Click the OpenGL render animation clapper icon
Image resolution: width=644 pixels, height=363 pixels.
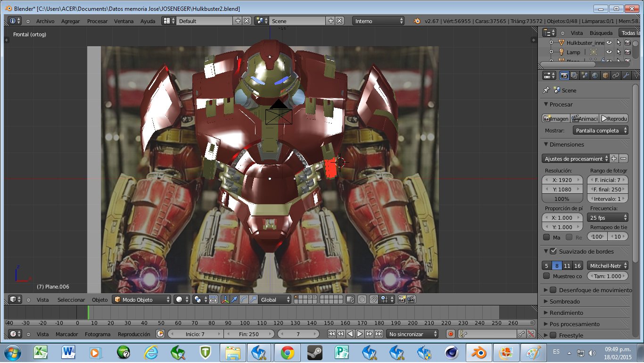[x=411, y=299]
